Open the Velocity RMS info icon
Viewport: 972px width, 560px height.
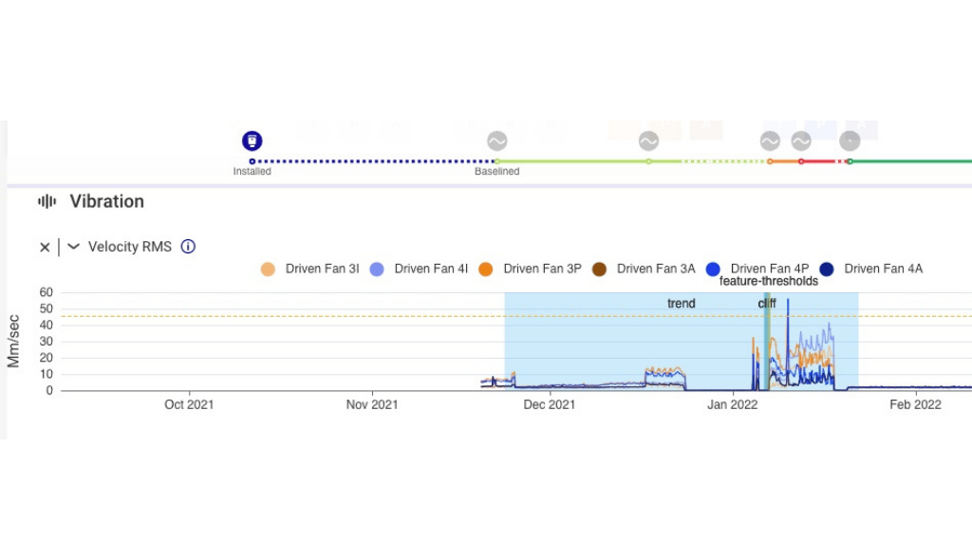(188, 246)
